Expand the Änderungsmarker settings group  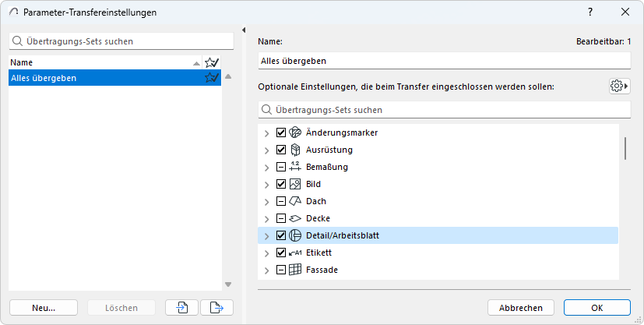(x=267, y=132)
